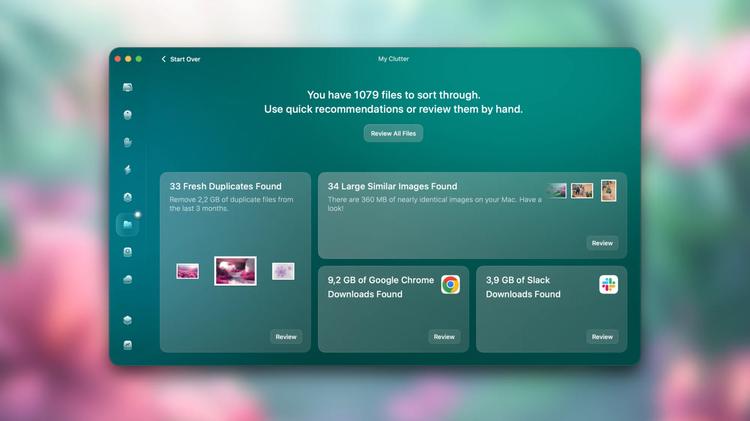Screen dimensions: 750x421
Task: Open Smart Care monitor icon in sidebar
Action: point(128,87)
